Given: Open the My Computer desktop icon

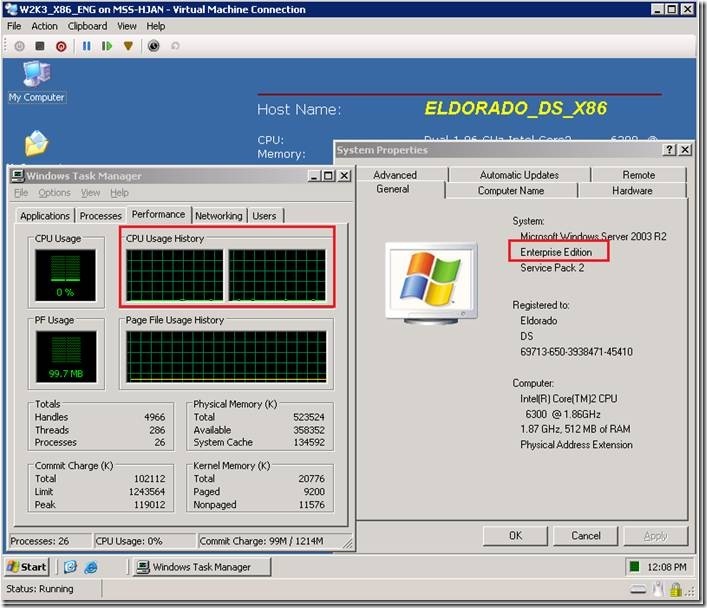Looking at the screenshot, I should coord(37,82).
